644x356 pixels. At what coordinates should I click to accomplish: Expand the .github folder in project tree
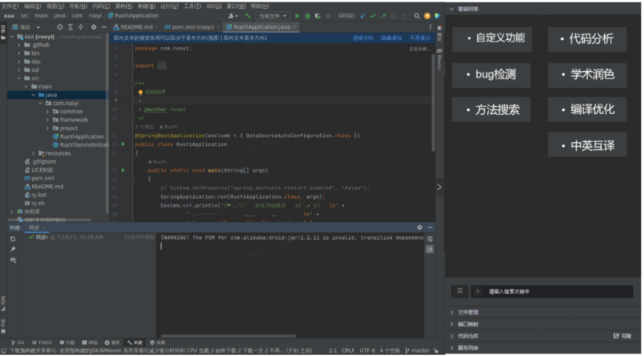click(19, 45)
